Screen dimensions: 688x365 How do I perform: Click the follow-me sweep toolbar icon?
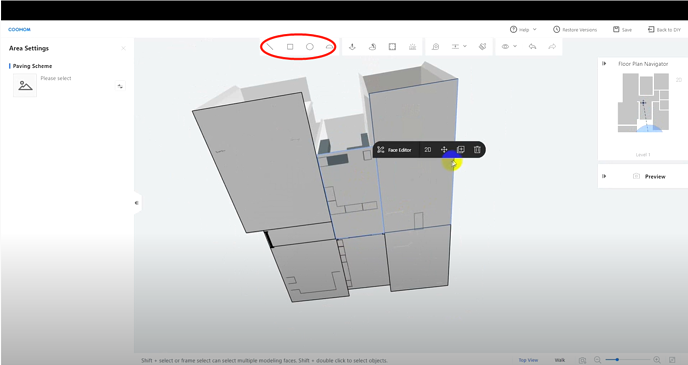(372, 47)
